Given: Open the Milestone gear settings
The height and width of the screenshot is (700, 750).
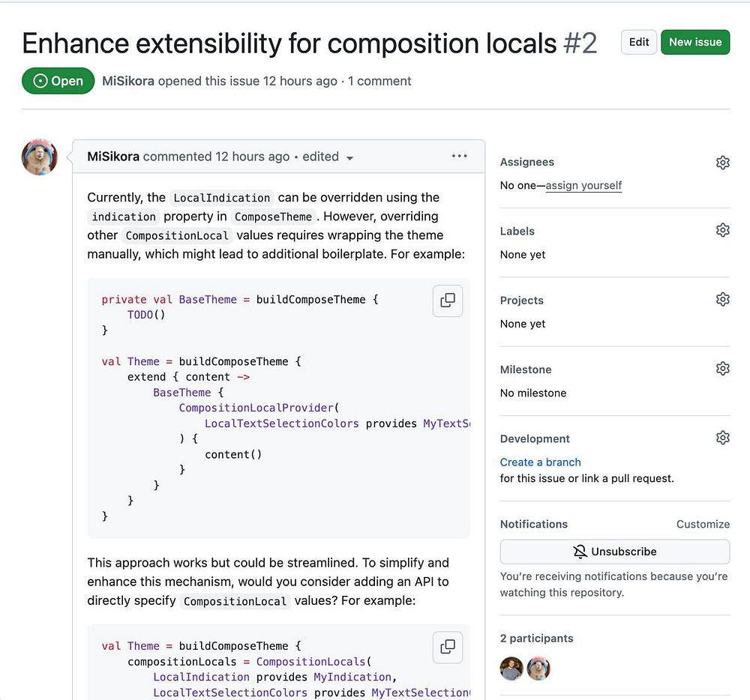Looking at the screenshot, I should pyautogui.click(x=722, y=369).
